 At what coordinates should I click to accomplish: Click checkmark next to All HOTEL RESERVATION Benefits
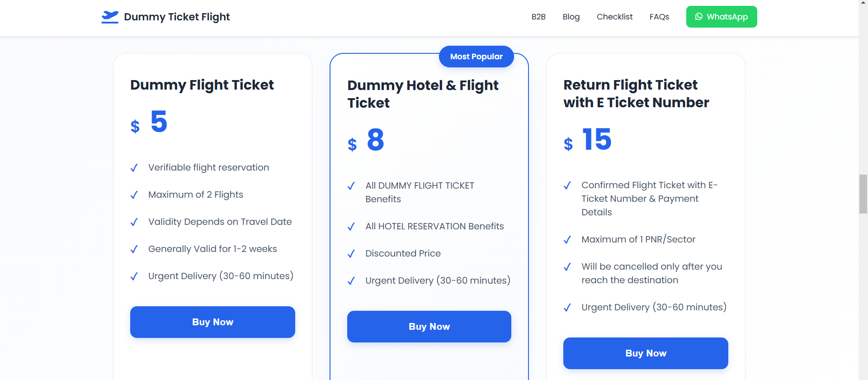click(x=351, y=227)
